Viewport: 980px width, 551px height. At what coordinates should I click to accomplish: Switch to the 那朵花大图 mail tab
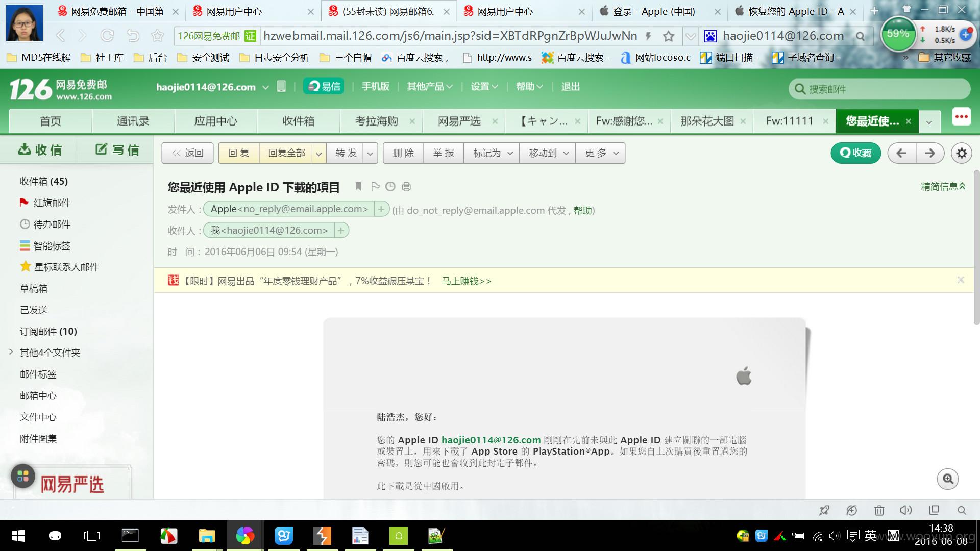[x=707, y=121]
